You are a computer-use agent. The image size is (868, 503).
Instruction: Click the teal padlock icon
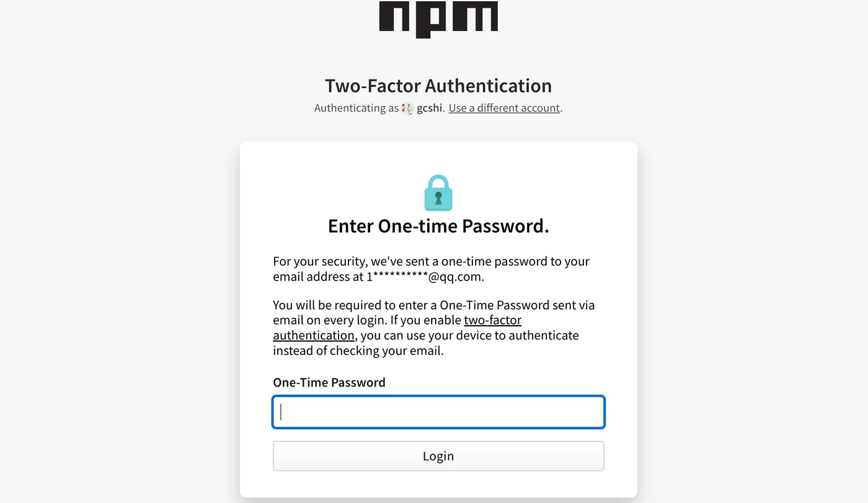(x=438, y=193)
